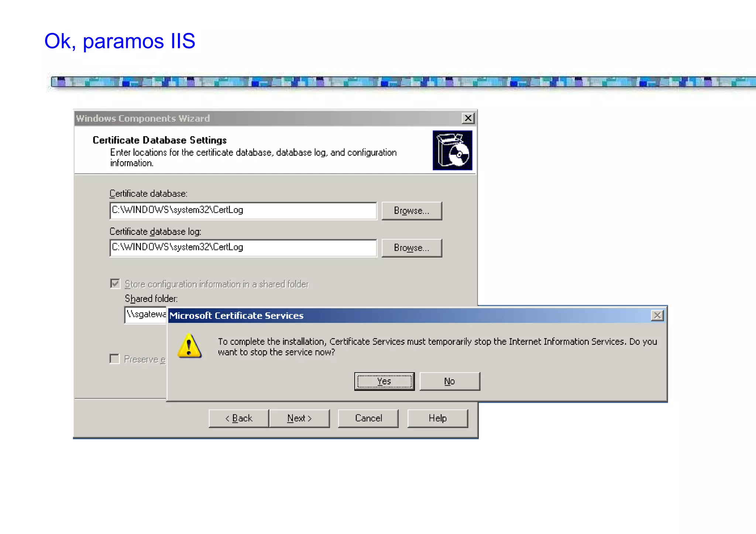Proceed with the Next button
This screenshot has width=756, height=534.
(299, 418)
